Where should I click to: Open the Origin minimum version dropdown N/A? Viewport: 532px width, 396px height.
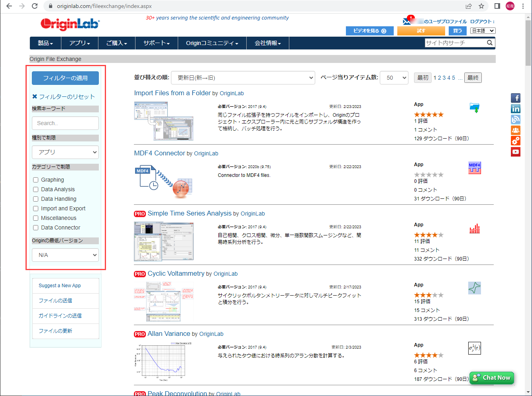pos(65,255)
